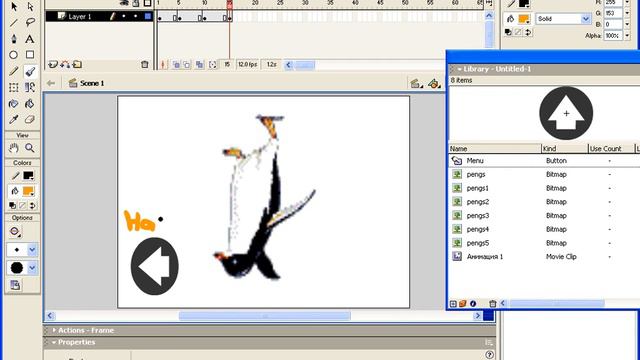Viewport: 640px width, 360px height.
Task: Toggle Lock Fill option in Tools
Action: click(15, 285)
